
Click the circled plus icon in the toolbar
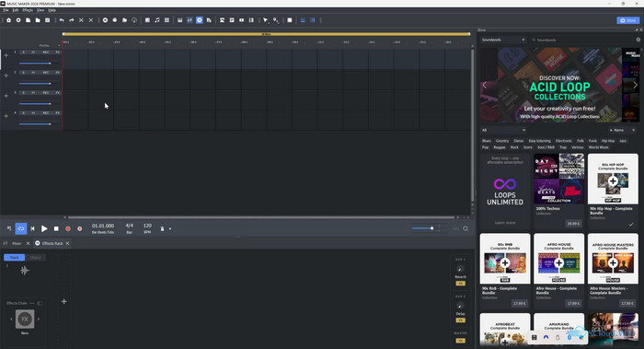105,20
